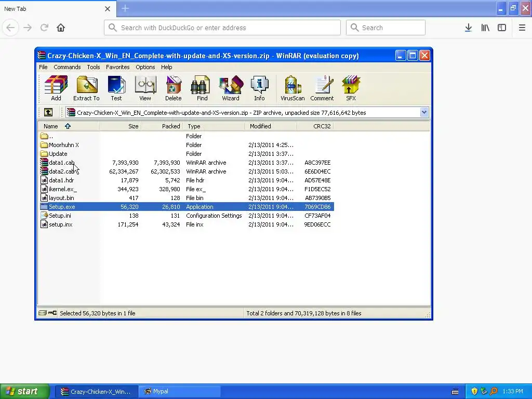The image size is (532, 399).
Task: Open the Favorites menu
Action: (x=118, y=67)
